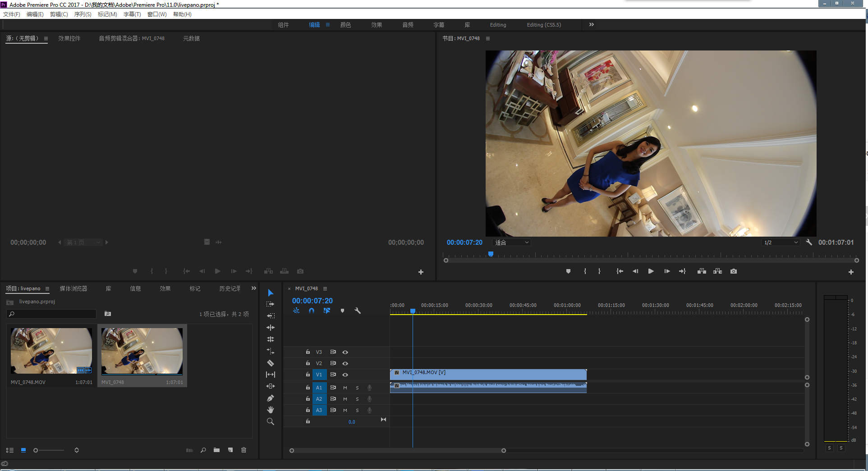The height and width of the screenshot is (471, 868).
Task: Open the zoom level dropdown showing 适合
Action: pos(511,242)
